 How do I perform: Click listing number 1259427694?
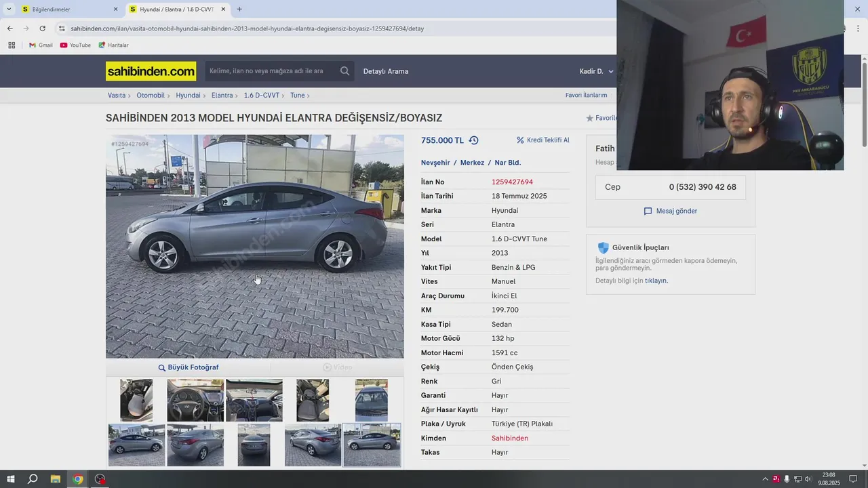512,182
